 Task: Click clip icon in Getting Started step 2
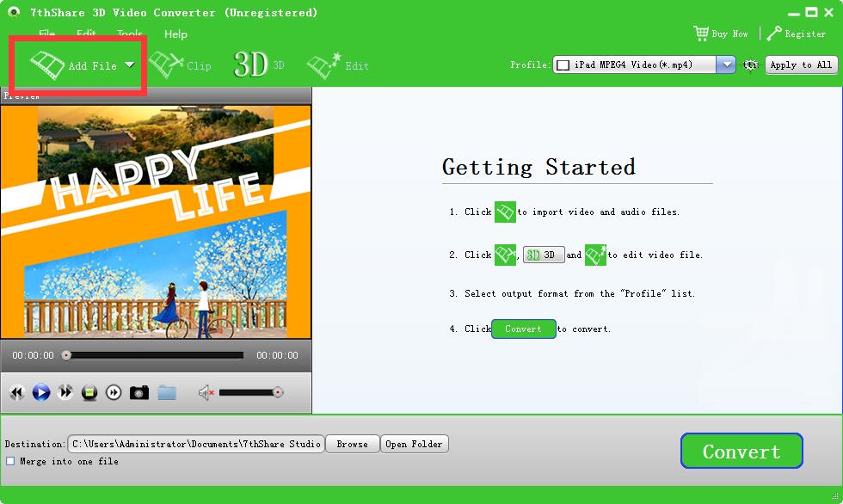click(x=505, y=255)
